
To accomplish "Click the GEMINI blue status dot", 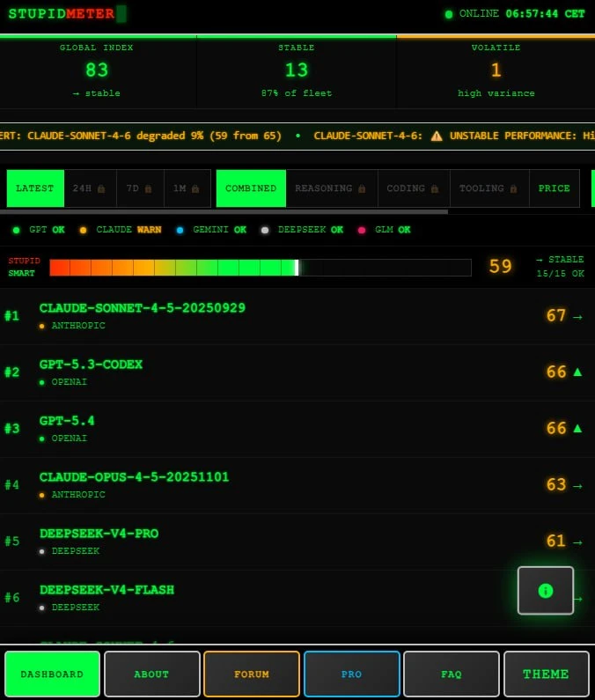I will [x=180, y=231].
